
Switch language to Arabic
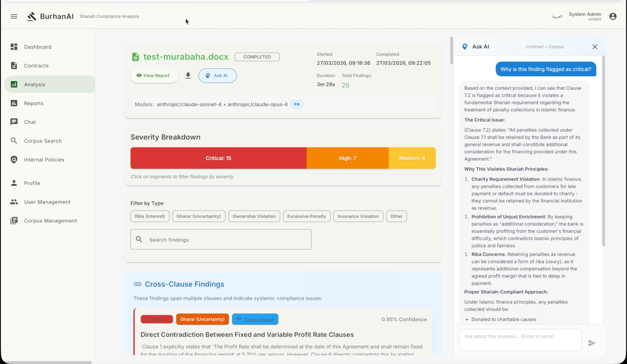(x=557, y=16)
